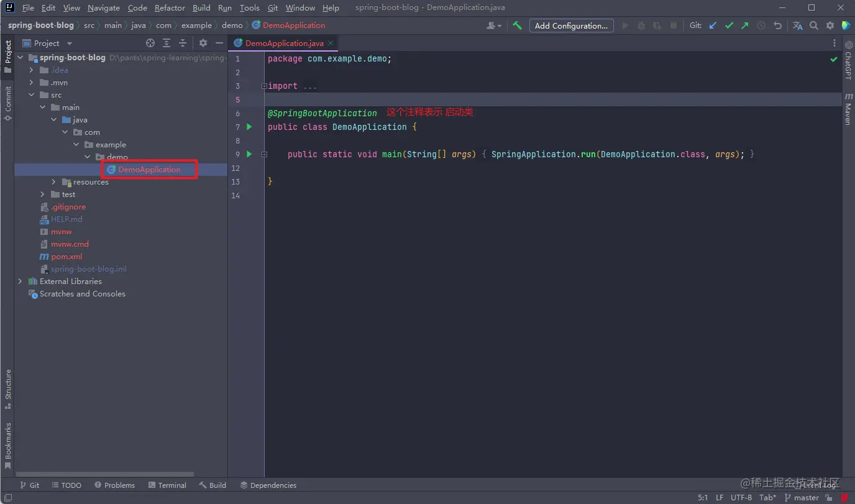Open the Refactor menu

(x=170, y=8)
